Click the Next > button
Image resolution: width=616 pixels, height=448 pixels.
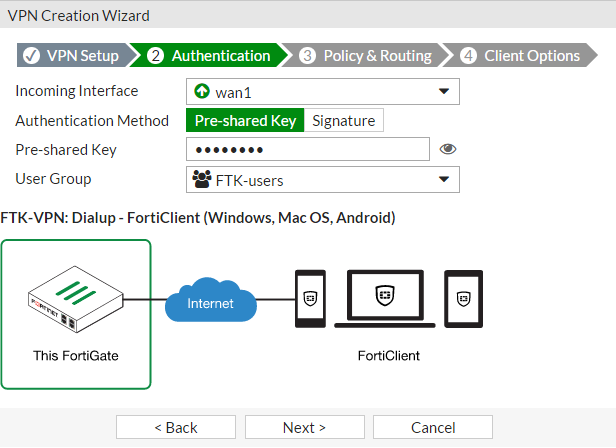(x=305, y=427)
